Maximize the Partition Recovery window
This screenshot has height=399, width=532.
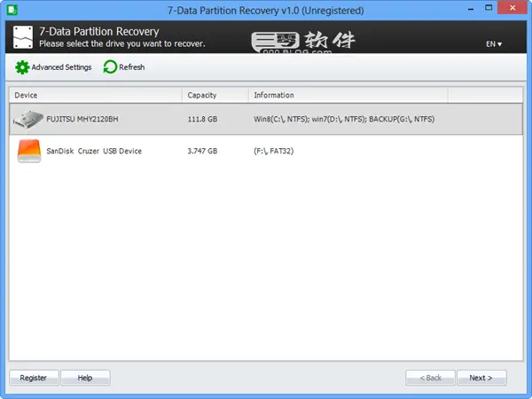pyautogui.click(x=489, y=8)
